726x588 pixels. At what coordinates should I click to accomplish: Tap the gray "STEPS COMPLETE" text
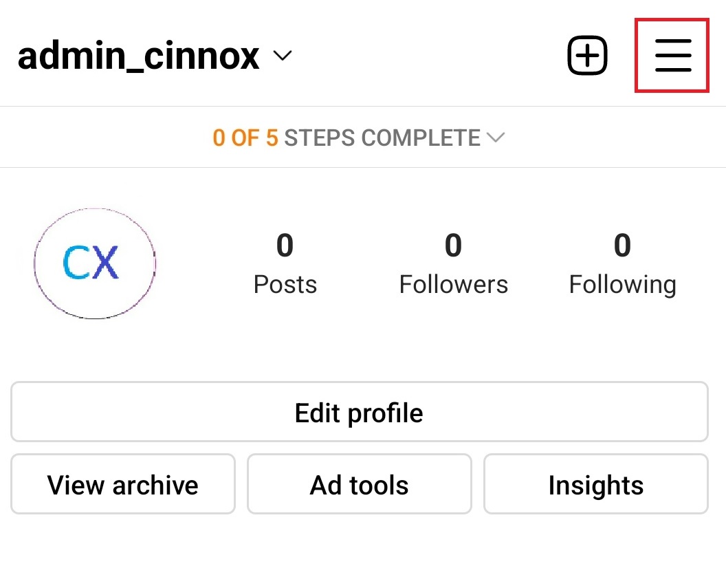(382, 138)
